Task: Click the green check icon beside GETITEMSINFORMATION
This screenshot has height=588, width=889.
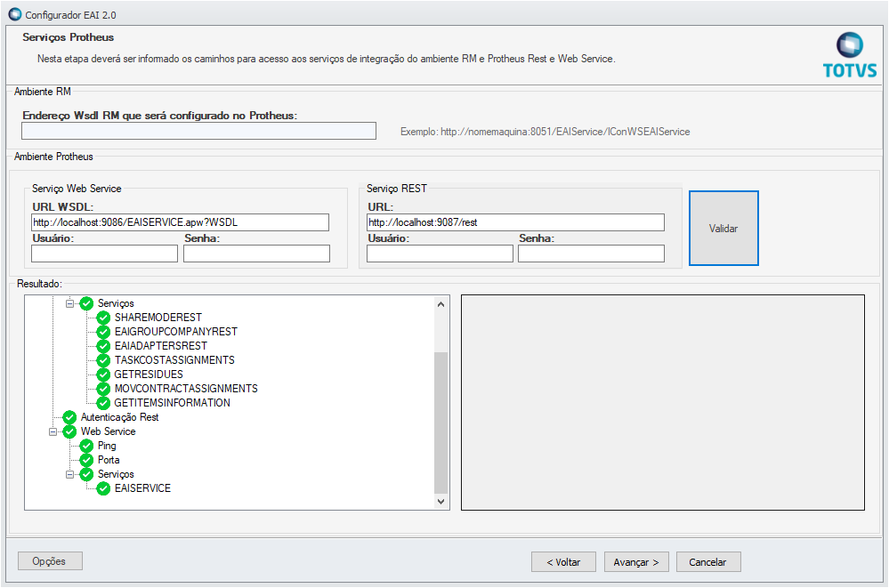Action: [103, 403]
